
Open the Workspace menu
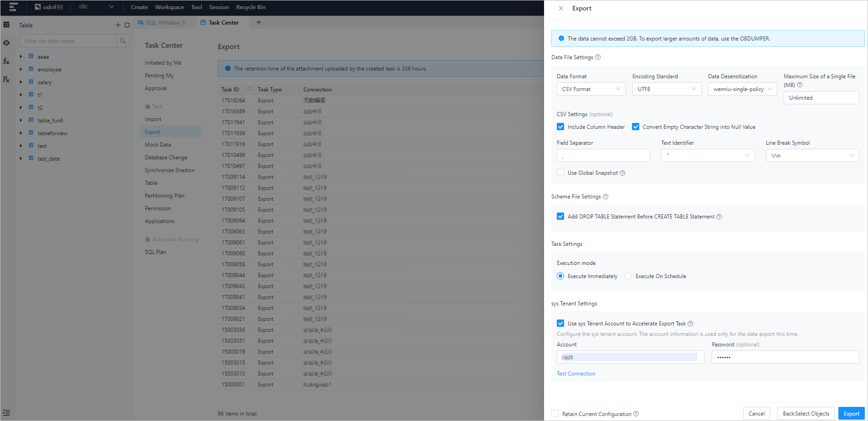pyautogui.click(x=169, y=7)
